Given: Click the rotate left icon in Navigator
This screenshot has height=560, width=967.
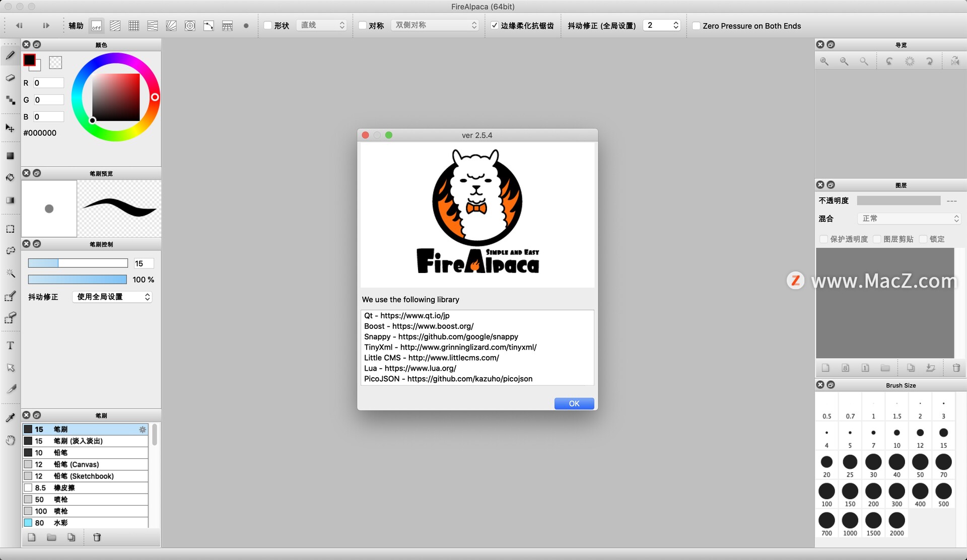Looking at the screenshot, I should pos(889,61).
